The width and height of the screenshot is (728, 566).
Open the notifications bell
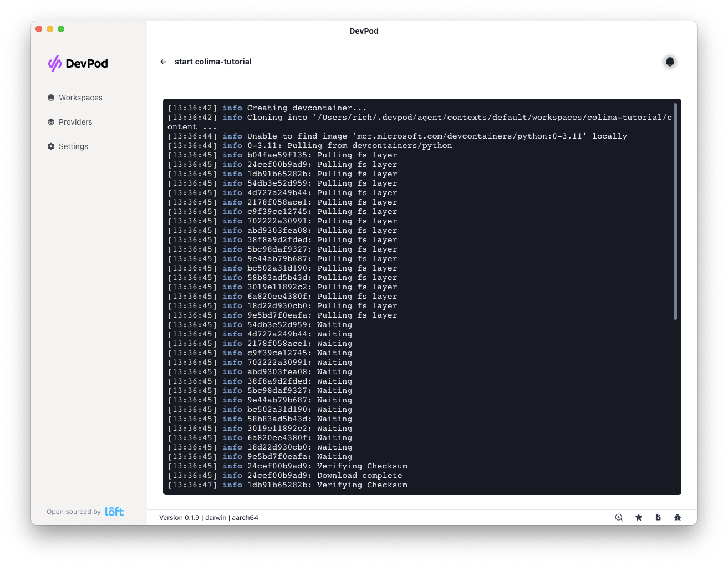(x=670, y=62)
